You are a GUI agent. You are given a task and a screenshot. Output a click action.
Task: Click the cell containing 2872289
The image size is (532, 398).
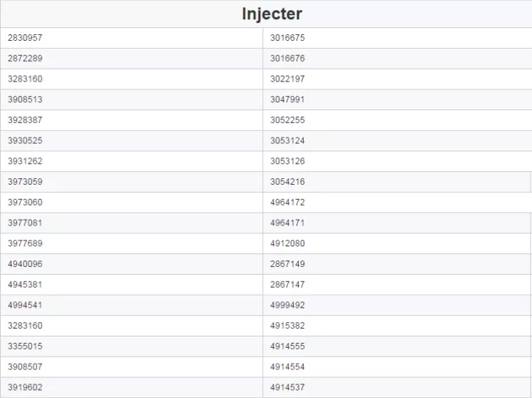point(132,59)
